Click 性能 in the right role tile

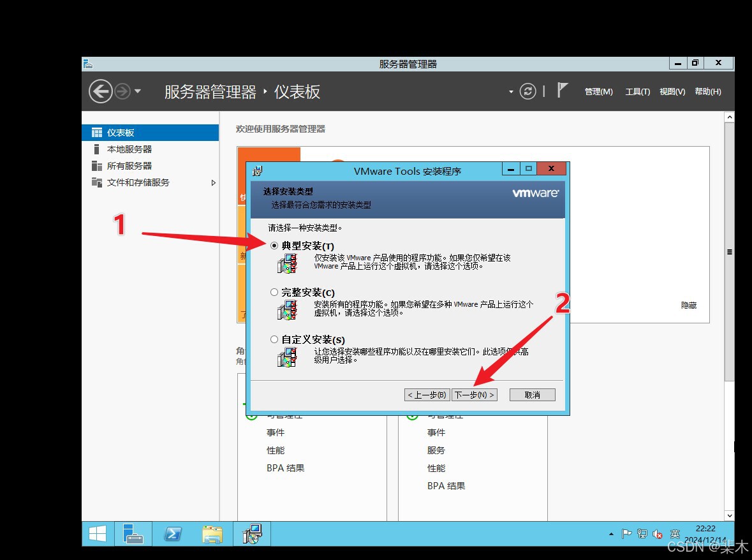436,468
